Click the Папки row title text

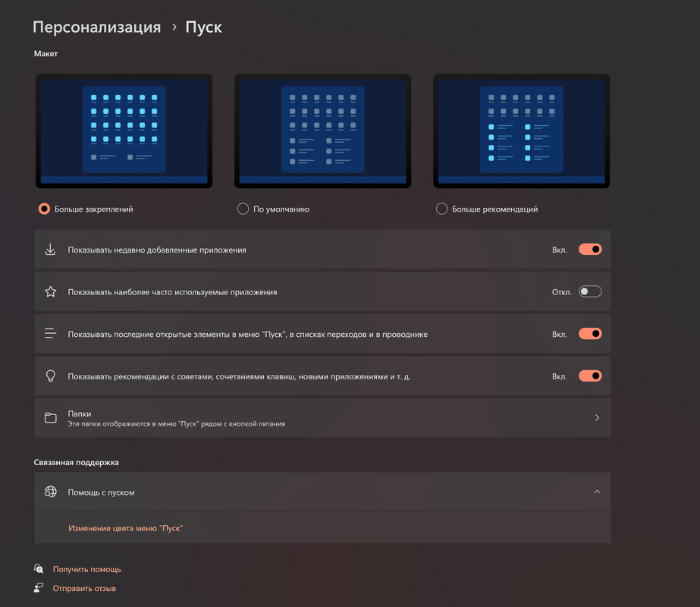(80, 414)
